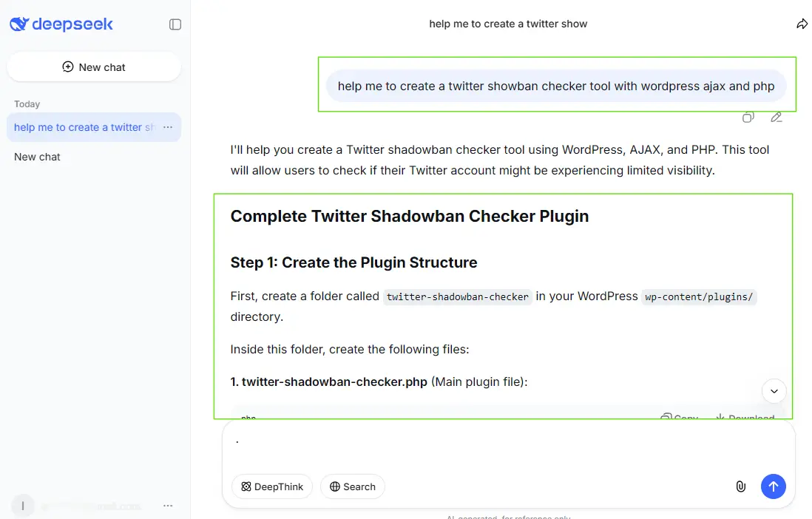The height and width of the screenshot is (519, 812).
Task: Click the user avatar circle
Action: (x=23, y=506)
